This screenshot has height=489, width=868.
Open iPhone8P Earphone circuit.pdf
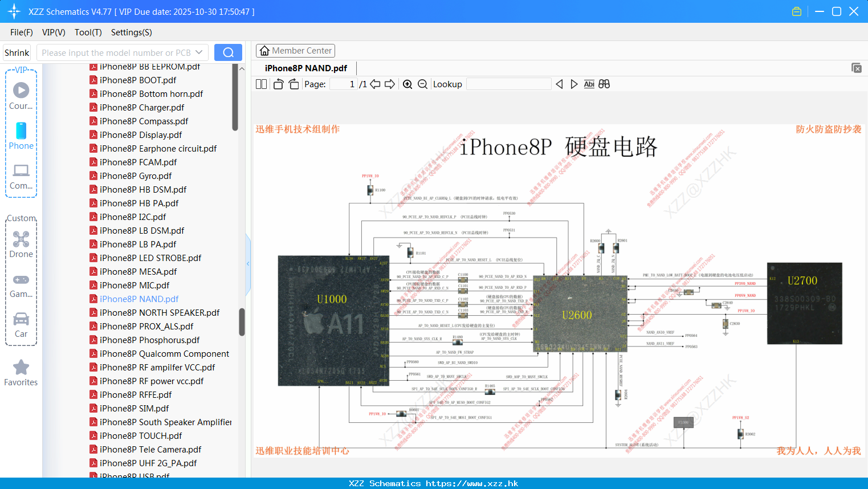(x=158, y=149)
